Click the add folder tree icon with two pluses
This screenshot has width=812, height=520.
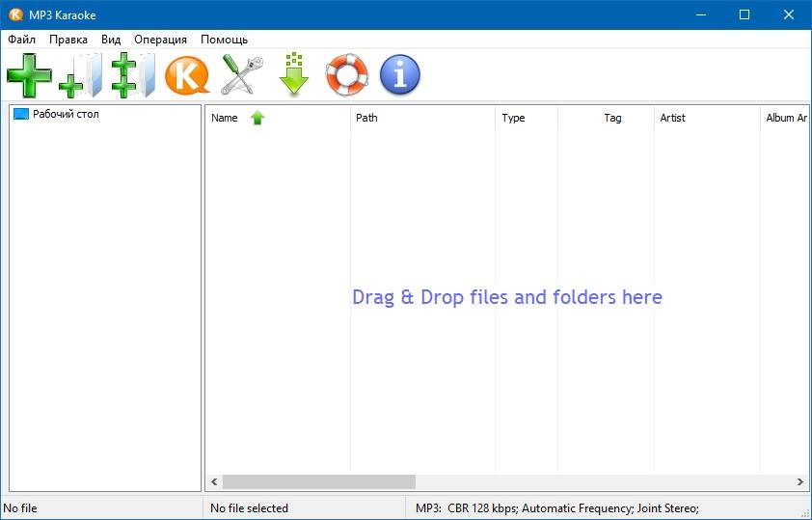tap(134, 75)
